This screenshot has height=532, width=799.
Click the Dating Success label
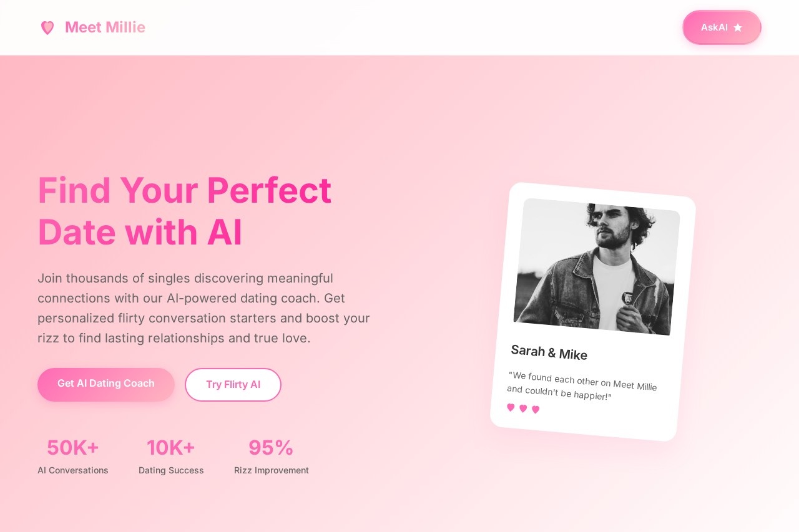click(171, 470)
